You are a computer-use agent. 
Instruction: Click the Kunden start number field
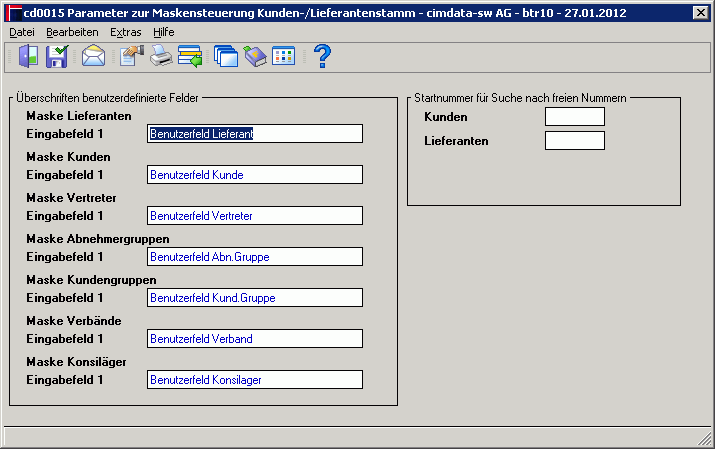point(575,117)
